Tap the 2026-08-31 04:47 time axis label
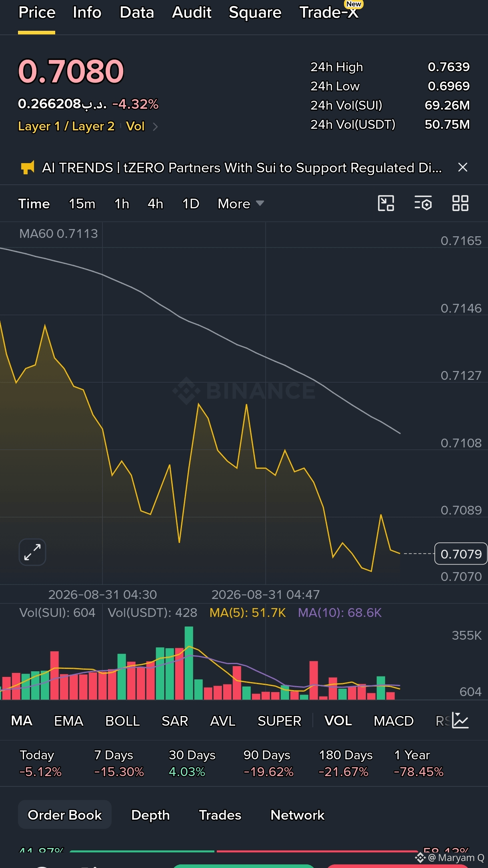Screen dimensions: 488x868 (x=266, y=595)
